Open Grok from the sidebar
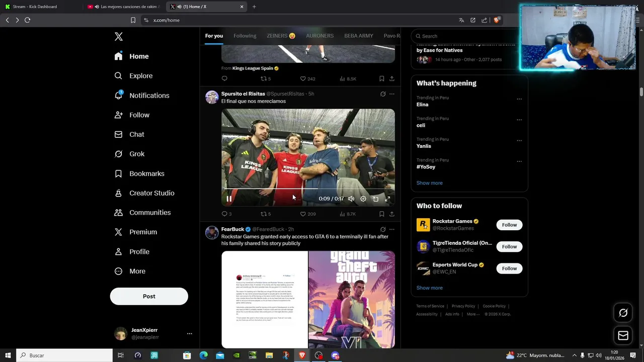This screenshot has height=362, width=644. 129,154
